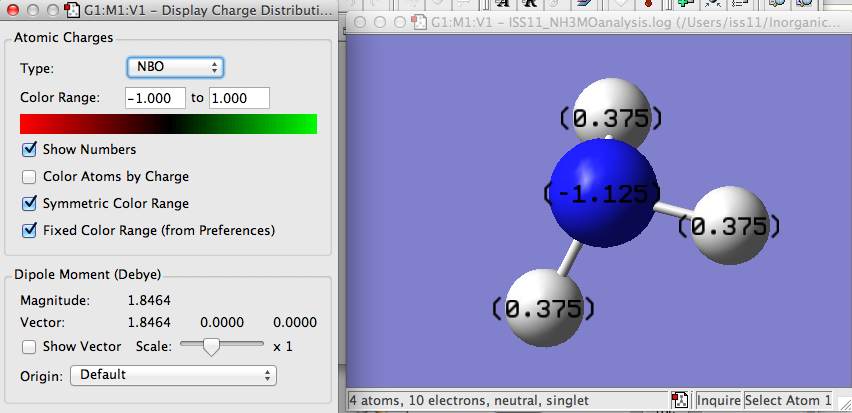Click the middle Vector component 0.0000
Image resolution: width=852 pixels, height=413 pixels.
222,323
